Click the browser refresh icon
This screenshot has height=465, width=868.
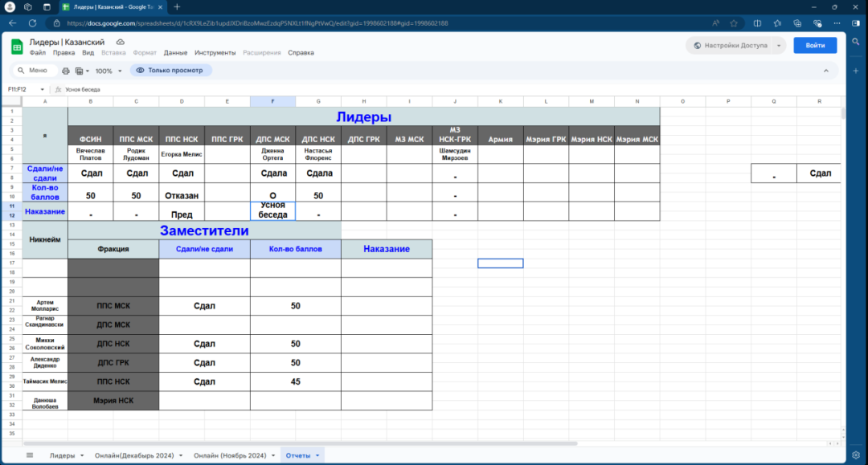pyautogui.click(x=33, y=23)
